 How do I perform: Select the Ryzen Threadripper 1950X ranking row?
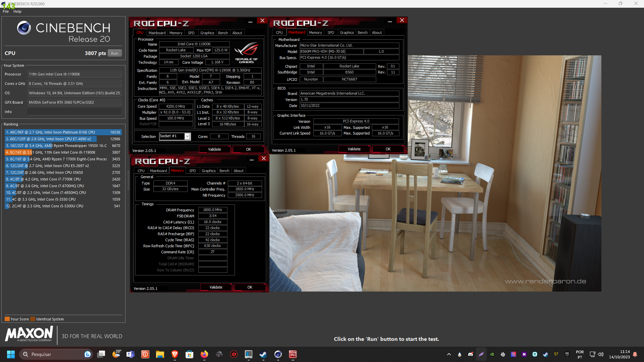[x=63, y=146]
